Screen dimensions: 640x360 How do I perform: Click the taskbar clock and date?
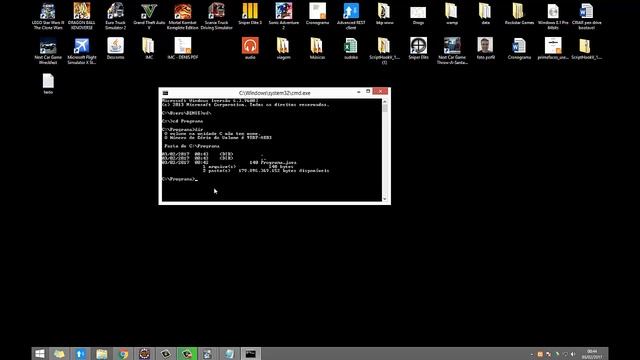tap(592, 354)
